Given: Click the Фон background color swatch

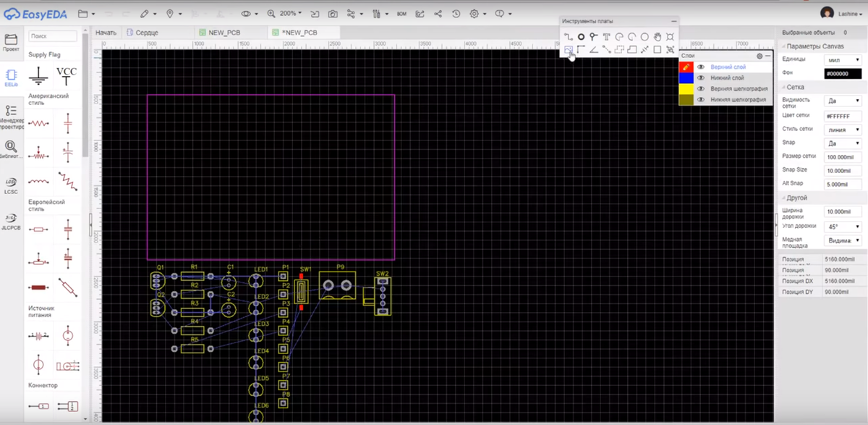Looking at the screenshot, I should [843, 73].
